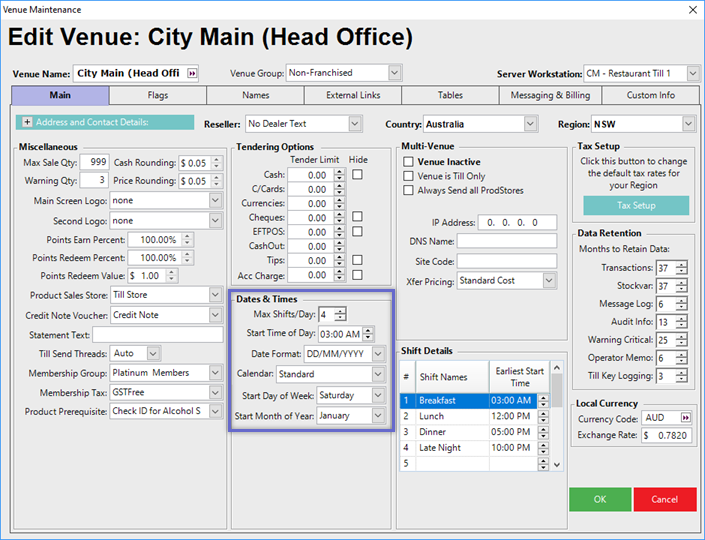Expand the Xfer Pricing dropdown
The image size is (705, 540).
[x=548, y=282]
